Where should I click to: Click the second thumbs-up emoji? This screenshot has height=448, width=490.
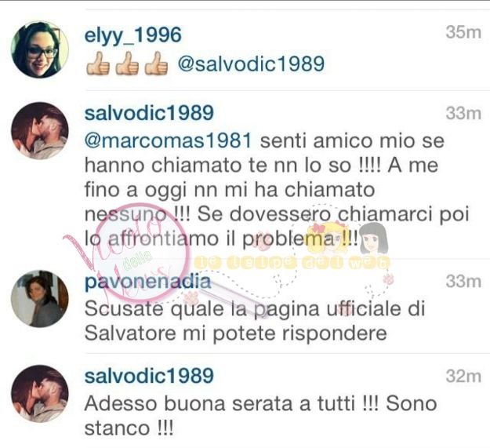coord(127,64)
